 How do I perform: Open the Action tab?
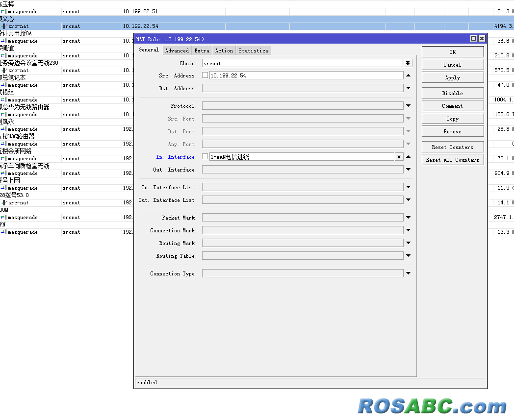(x=224, y=50)
